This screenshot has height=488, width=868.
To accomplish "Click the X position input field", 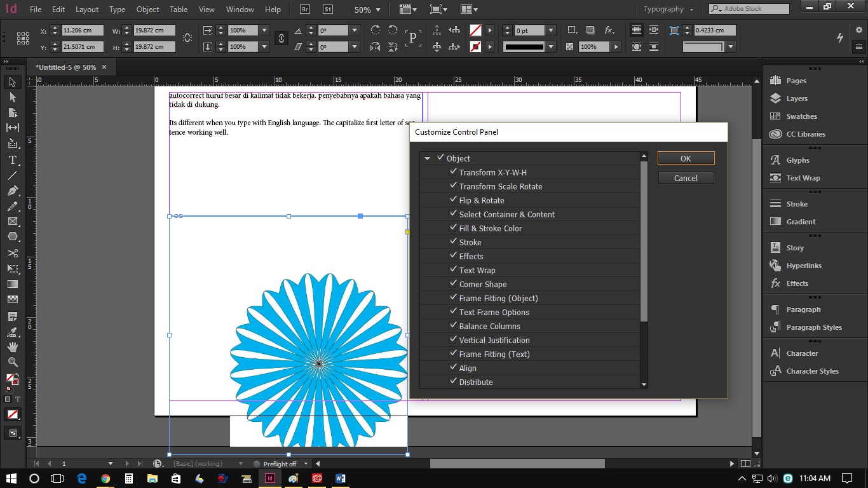I will point(83,30).
